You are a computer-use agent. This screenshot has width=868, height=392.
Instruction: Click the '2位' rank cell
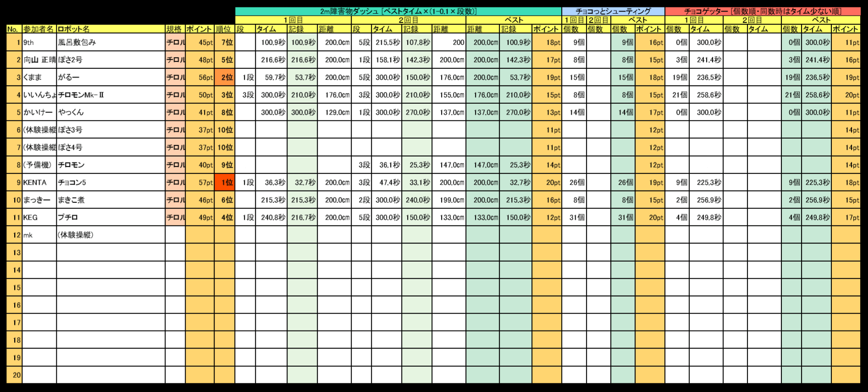225,77
